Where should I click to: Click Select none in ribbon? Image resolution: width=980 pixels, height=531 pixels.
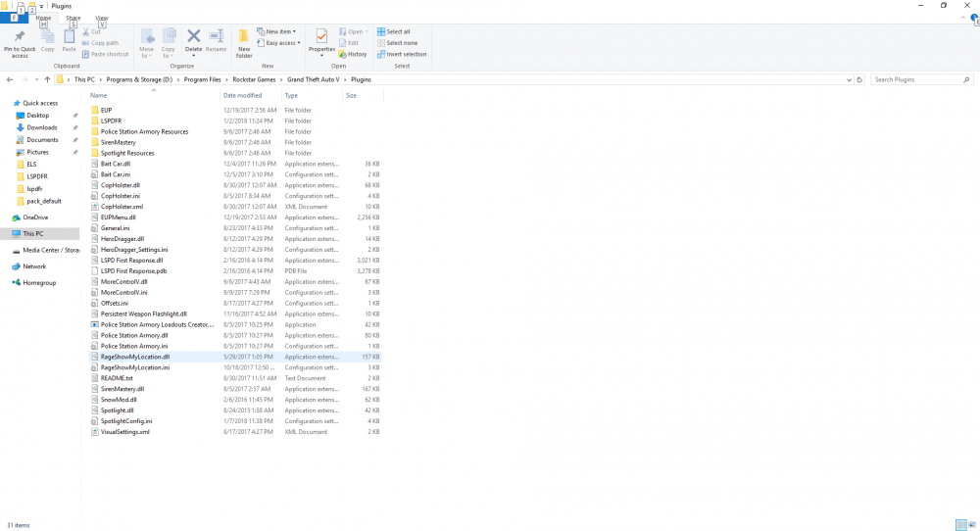click(398, 43)
